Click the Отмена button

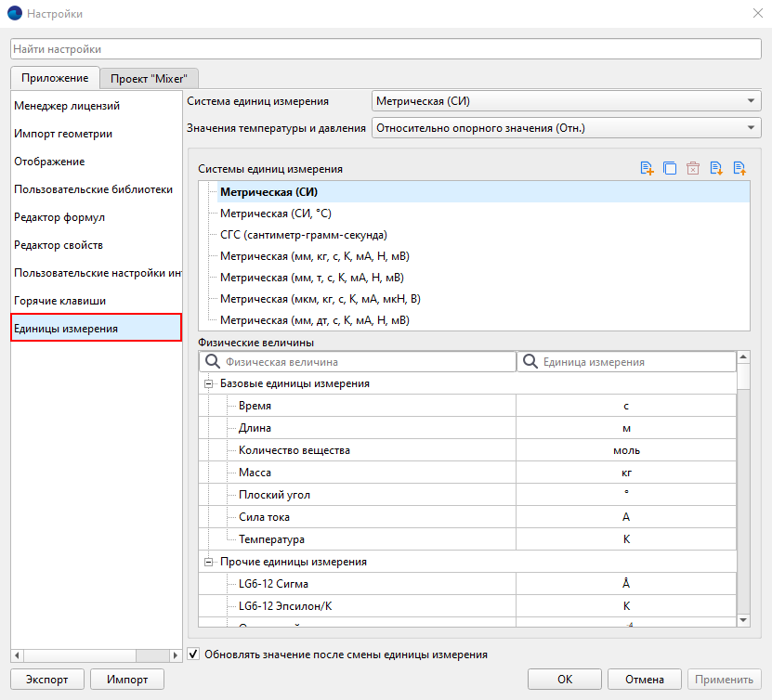(644, 679)
